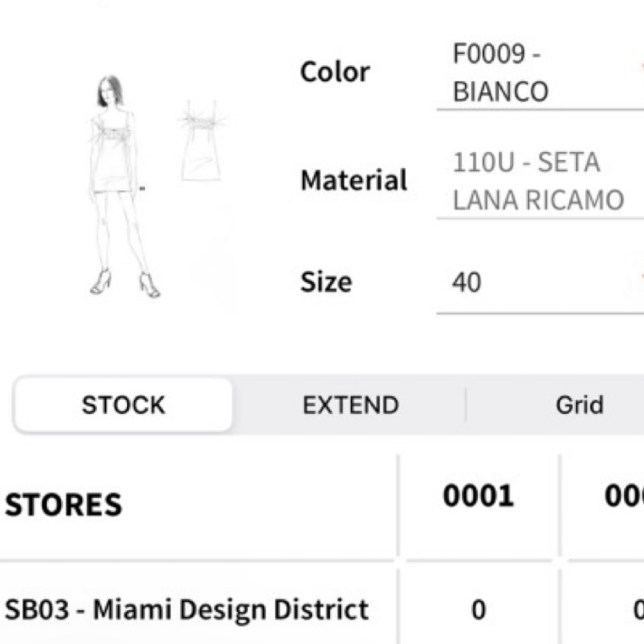
Task: Switch to the EXTEND tab
Action: (x=350, y=405)
